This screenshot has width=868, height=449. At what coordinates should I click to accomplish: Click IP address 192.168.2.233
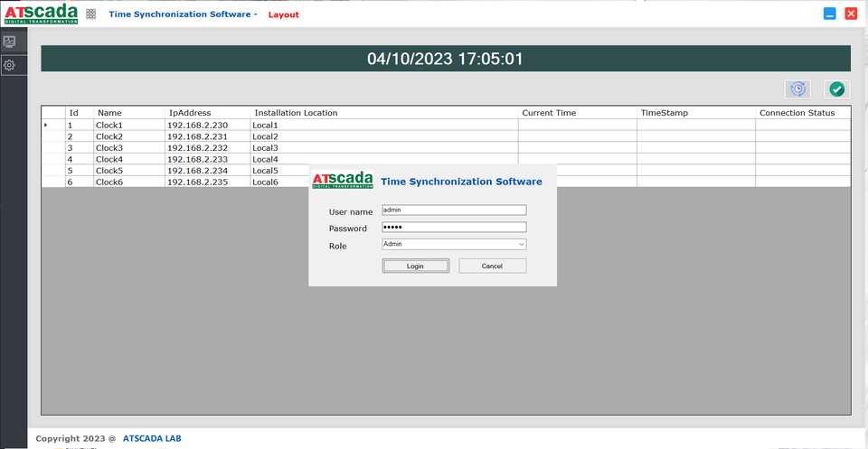[208, 159]
